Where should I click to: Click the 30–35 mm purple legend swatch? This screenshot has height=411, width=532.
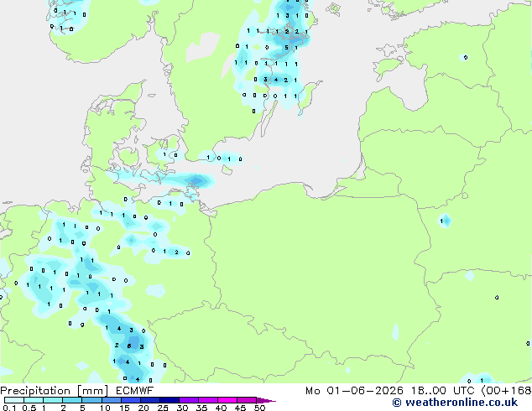click(188, 400)
